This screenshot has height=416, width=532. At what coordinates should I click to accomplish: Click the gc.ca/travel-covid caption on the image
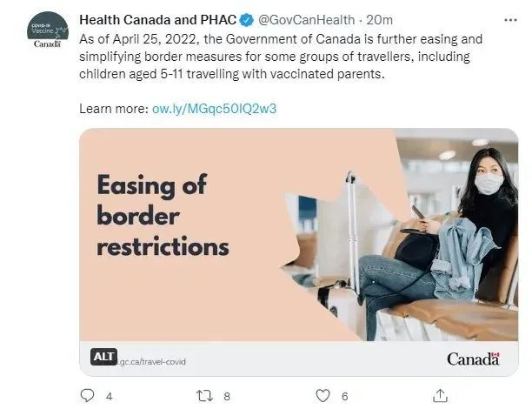pyautogui.click(x=152, y=361)
